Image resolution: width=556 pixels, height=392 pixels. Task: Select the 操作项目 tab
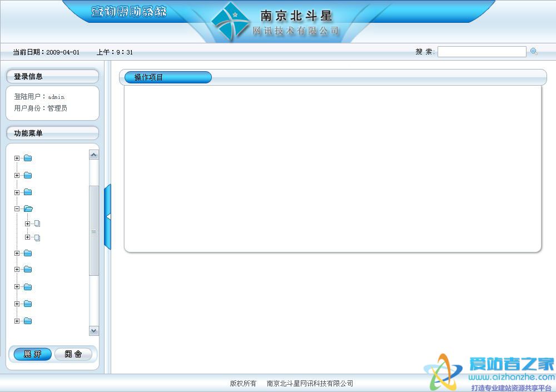click(167, 77)
